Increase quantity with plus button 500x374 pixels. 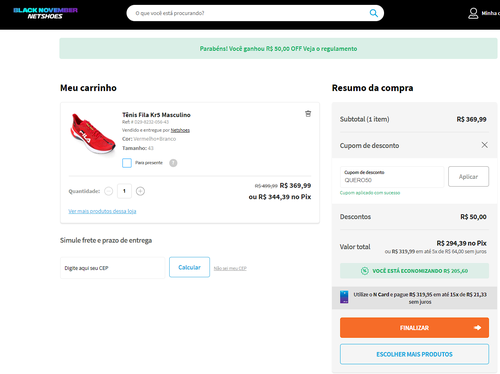140,191
